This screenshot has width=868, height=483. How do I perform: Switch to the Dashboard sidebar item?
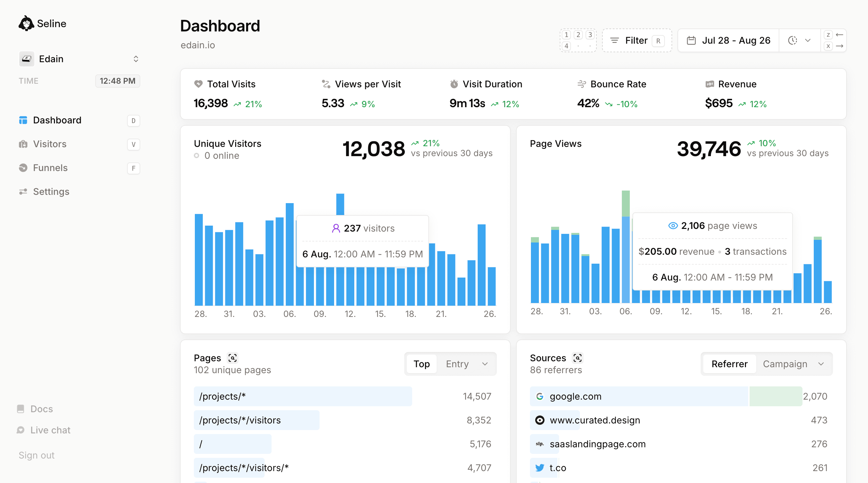point(57,120)
